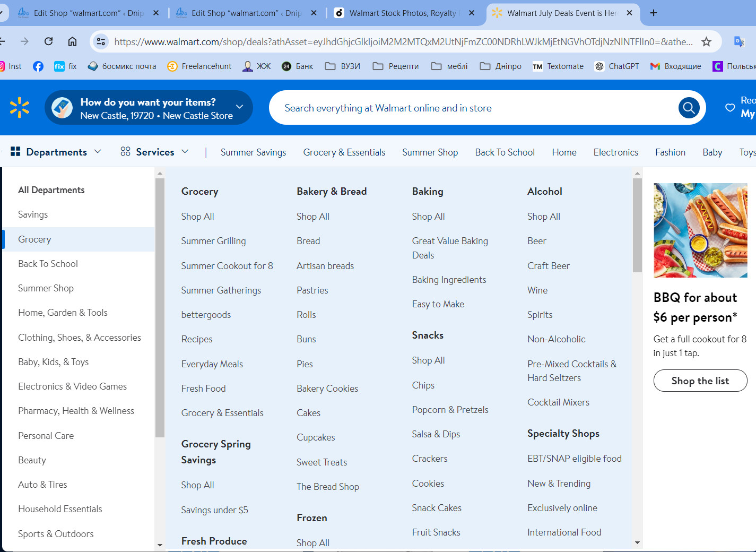This screenshot has width=756, height=552.
Task: Open Popcorn & Pretzels link
Action: [450, 410]
